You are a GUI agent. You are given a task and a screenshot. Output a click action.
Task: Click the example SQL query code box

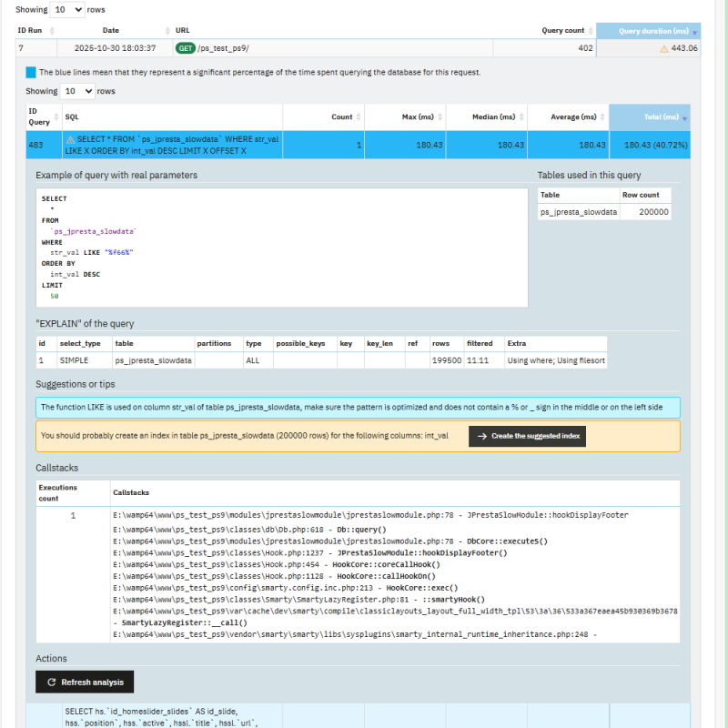tap(282, 247)
